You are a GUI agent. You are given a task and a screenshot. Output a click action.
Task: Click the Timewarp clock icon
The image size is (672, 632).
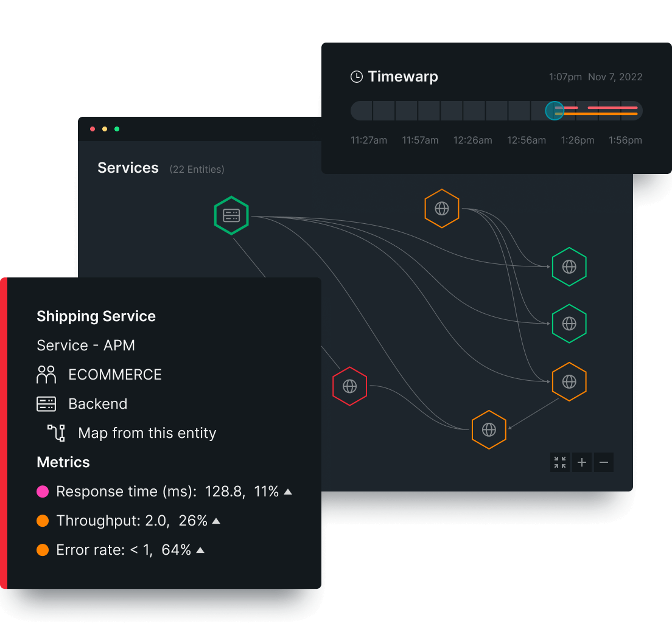355,76
